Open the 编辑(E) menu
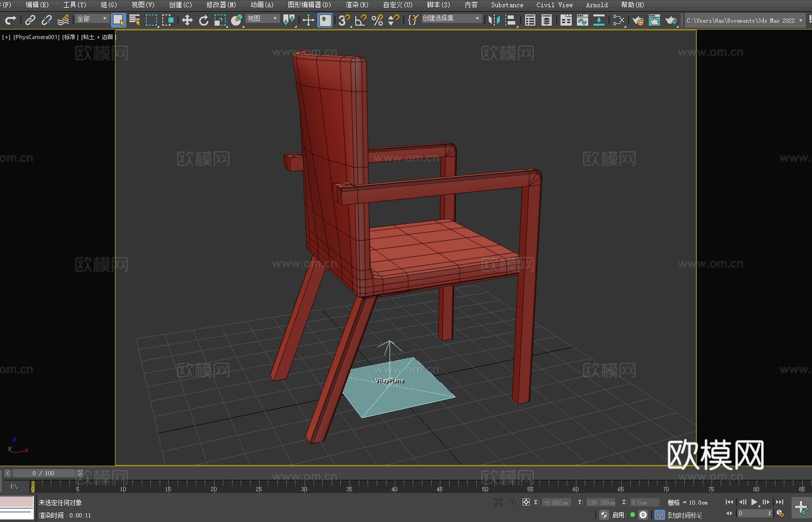Image resolution: width=812 pixels, height=522 pixels. (37, 5)
